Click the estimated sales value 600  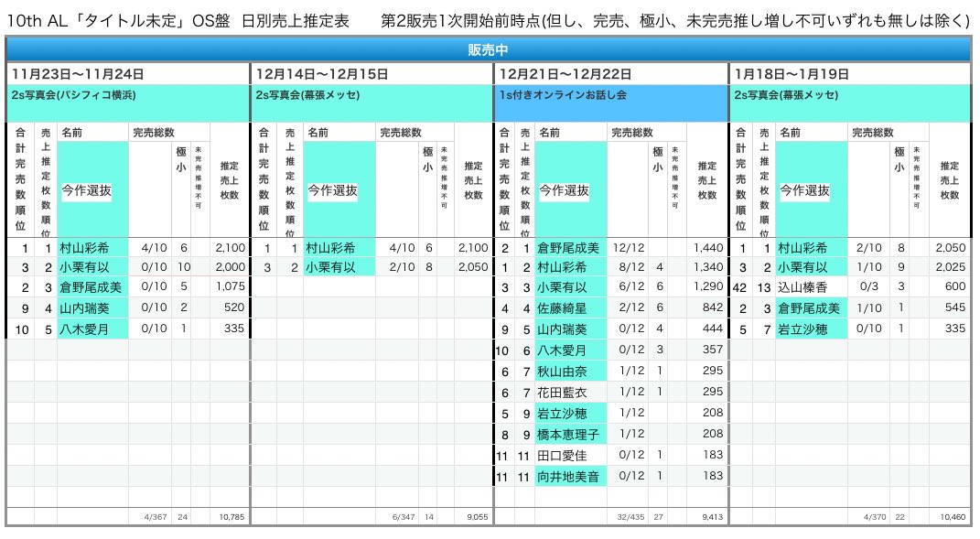coord(955,286)
